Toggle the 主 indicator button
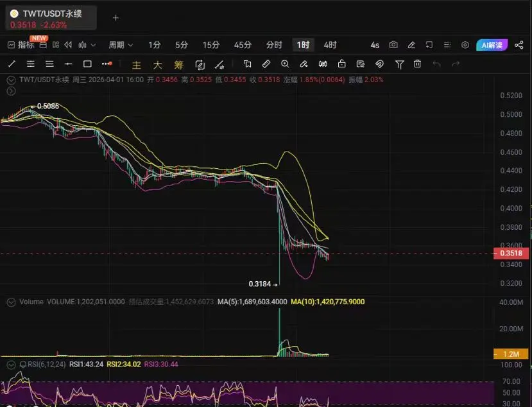Image resolution: width=532 pixels, height=407 pixels. [137, 64]
